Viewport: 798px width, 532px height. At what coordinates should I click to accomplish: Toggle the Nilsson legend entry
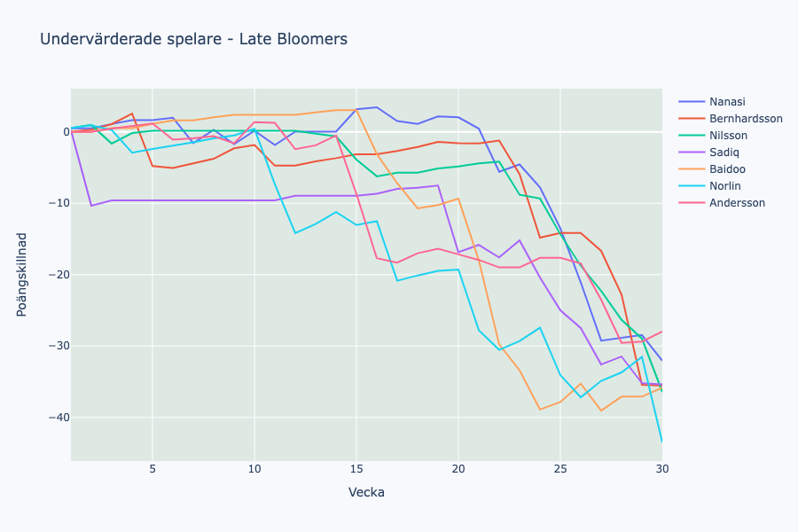pos(728,136)
